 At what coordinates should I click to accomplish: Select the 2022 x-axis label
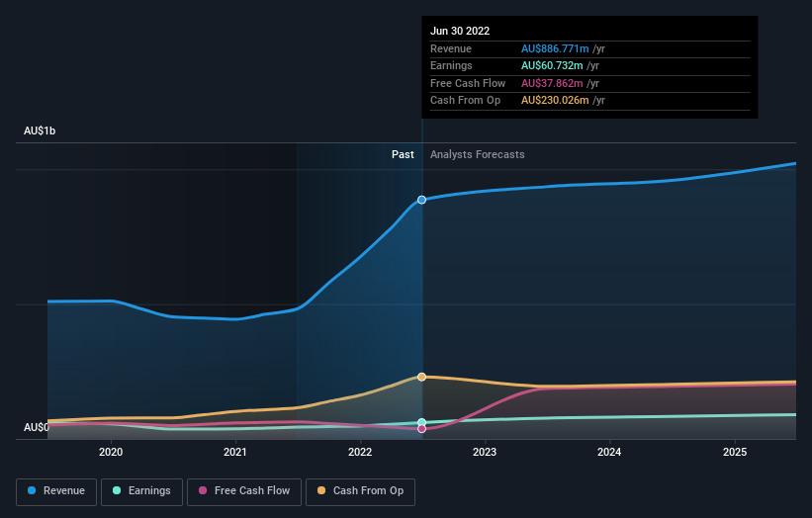[360, 452]
